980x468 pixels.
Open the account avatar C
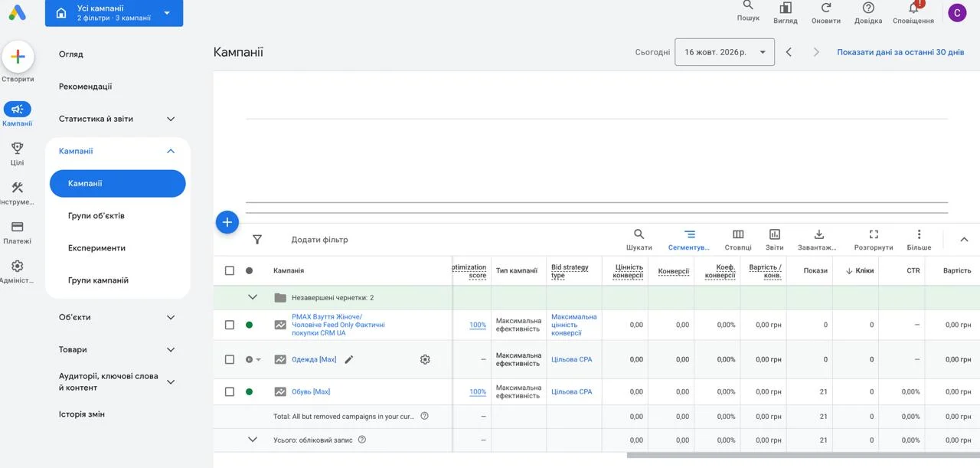pyautogui.click(x=957, y=12)
